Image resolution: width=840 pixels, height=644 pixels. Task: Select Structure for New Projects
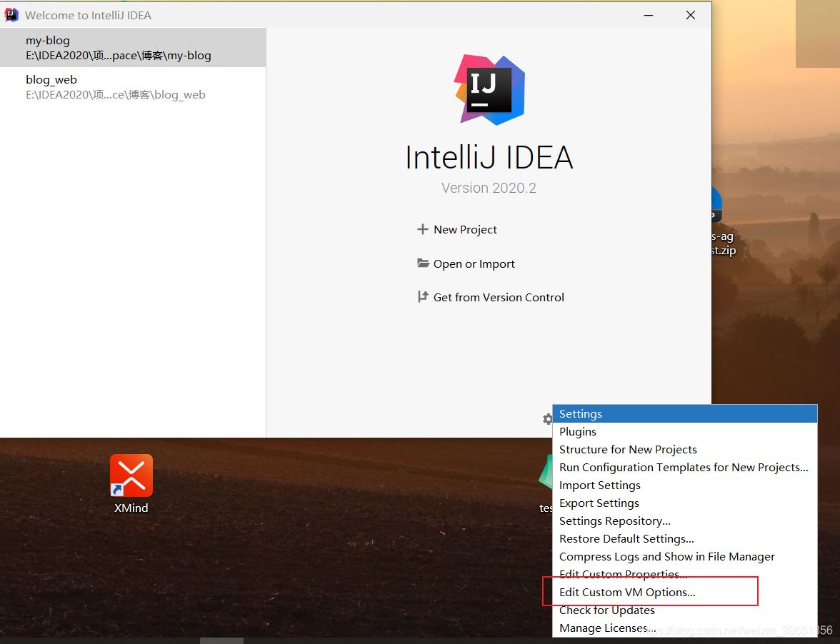[x=684, y=450]
